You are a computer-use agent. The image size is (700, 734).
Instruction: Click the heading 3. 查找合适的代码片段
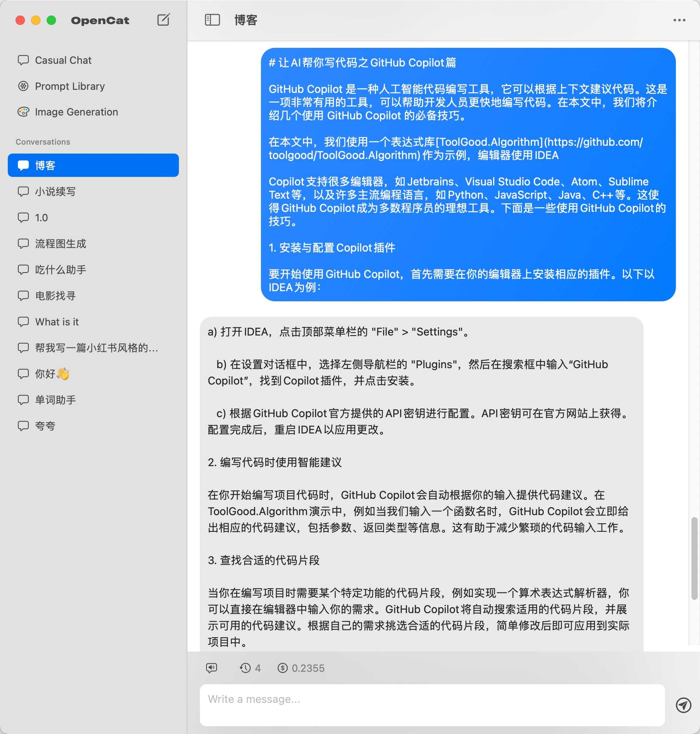pos(264,560)
